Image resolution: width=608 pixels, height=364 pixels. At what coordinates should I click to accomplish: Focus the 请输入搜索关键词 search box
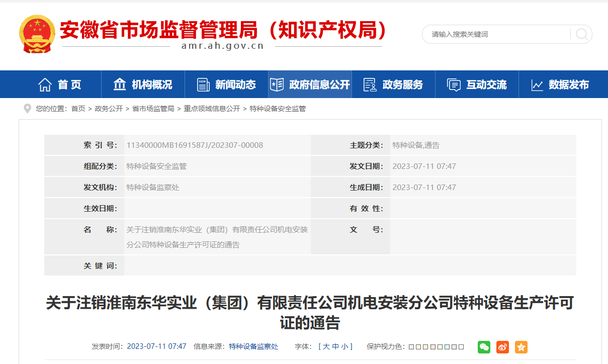click(x=498, y=34)
